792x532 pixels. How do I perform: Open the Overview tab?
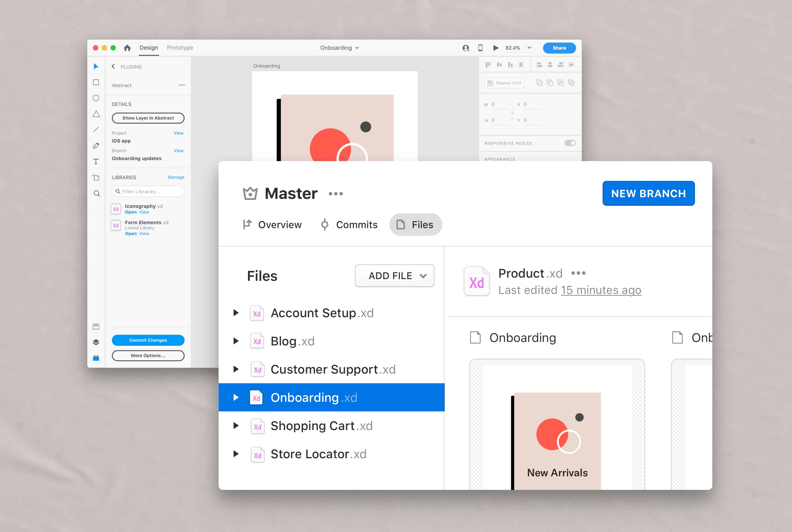point(272,225)
